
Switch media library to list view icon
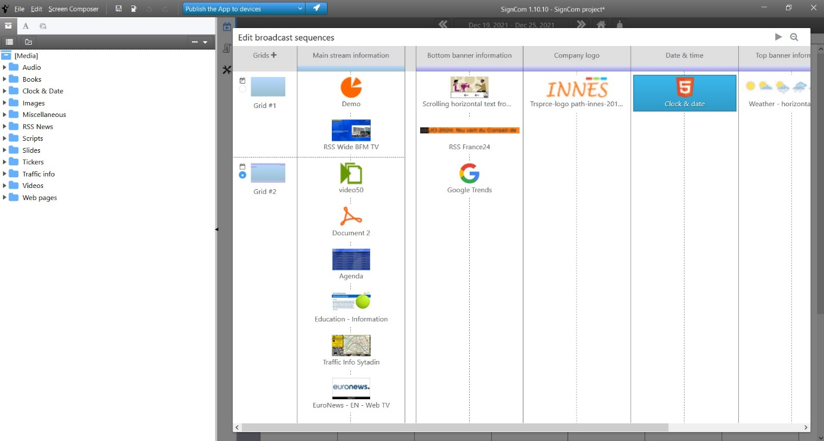[x=9, y=42]
